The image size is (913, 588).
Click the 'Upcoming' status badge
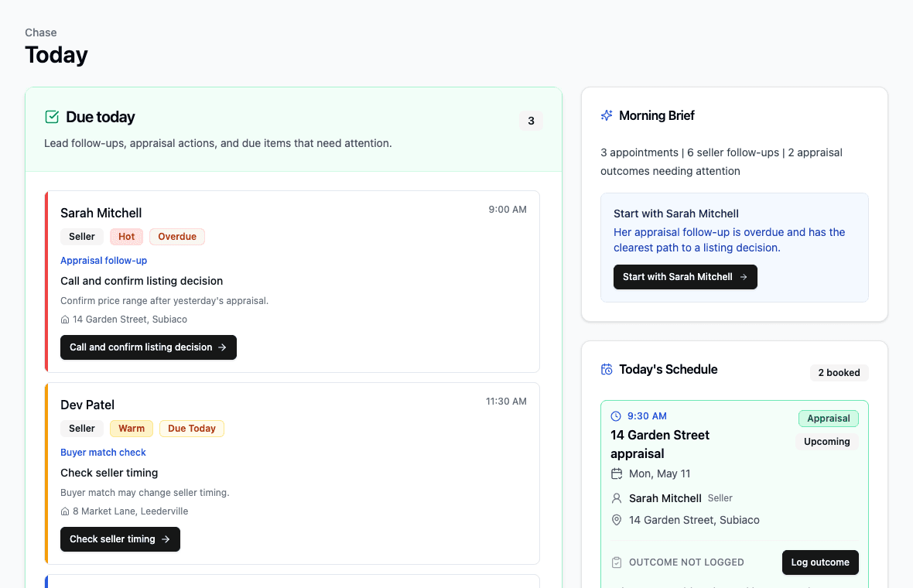click(x=827, y=442)
